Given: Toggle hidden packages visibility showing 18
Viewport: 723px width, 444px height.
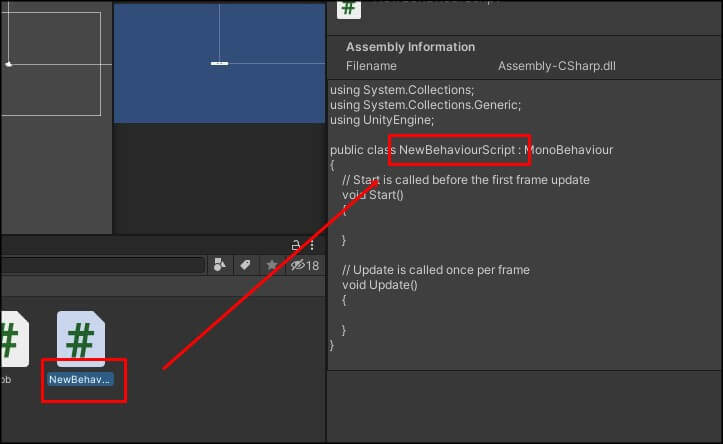Looking at the screenshot, I should (x=305, y=265).
